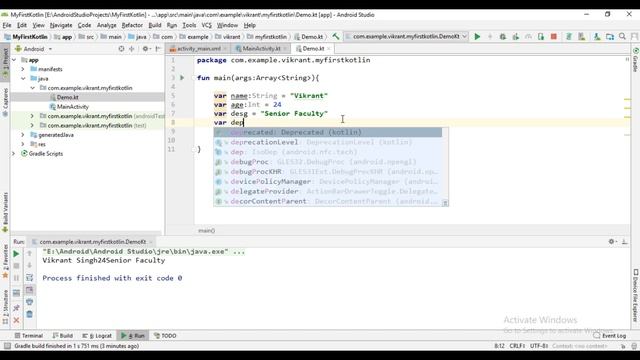The width and height of the screenshot is (640, 360).
Task: Click the collapse all icon in the Project panel
Action: (x=131, y=49)
